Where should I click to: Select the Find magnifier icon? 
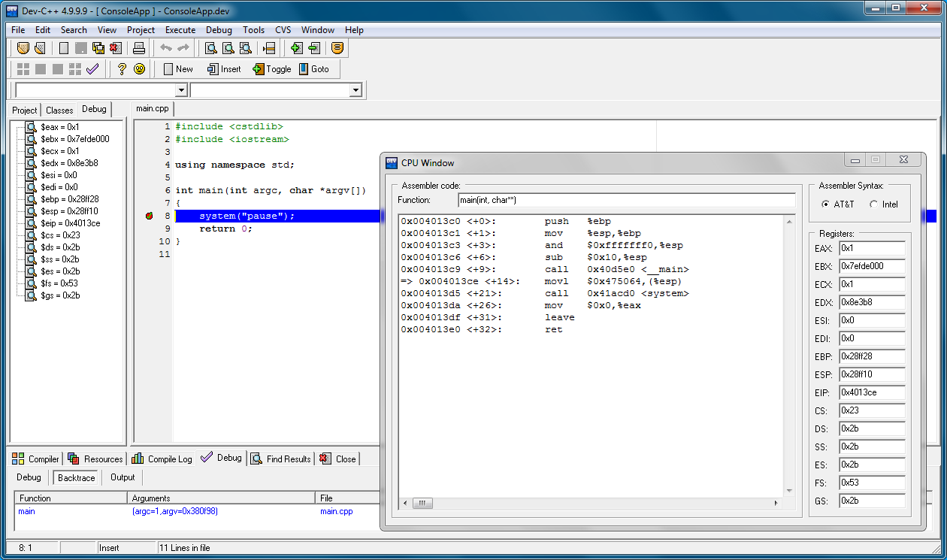tap(211, 47)
